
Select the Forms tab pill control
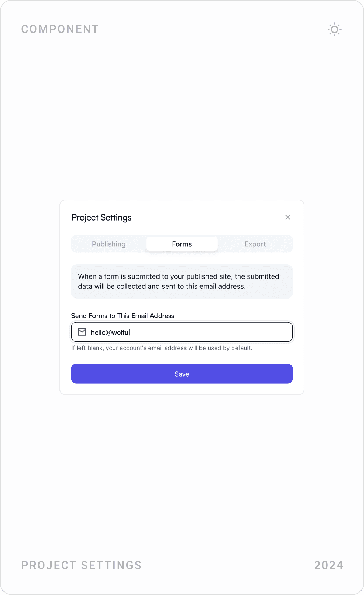pos(182,244)
